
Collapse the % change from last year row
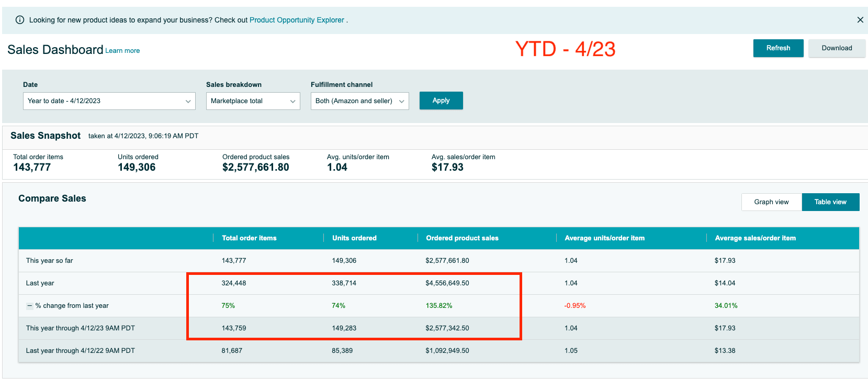click(30, 306)
